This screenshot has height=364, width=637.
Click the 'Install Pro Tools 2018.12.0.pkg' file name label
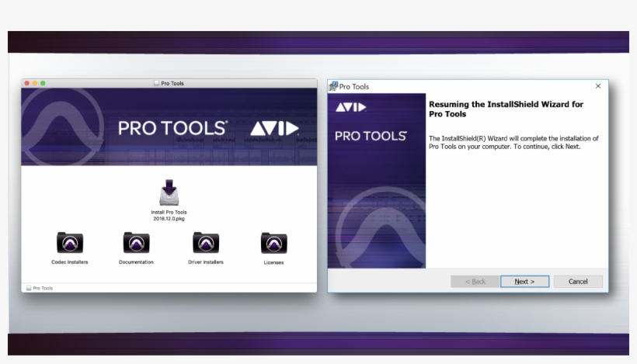169,216
